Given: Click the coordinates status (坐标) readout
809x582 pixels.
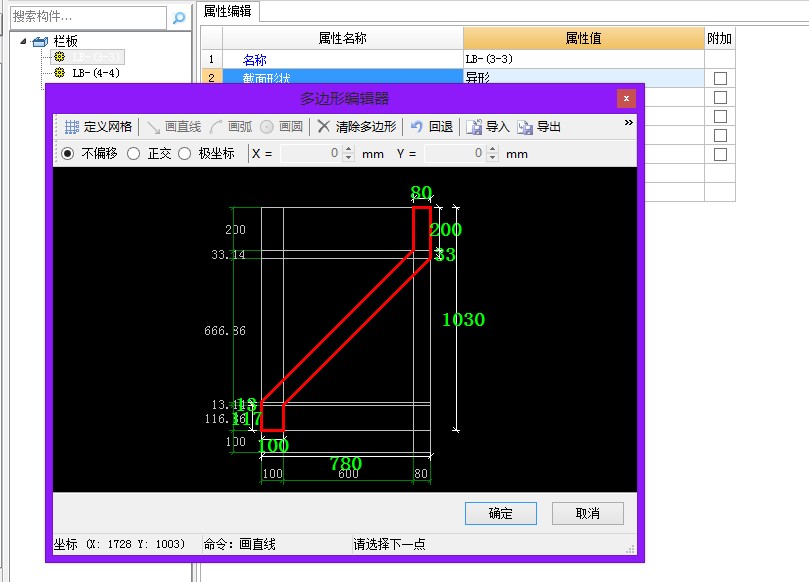Looking at the screenshot, I should click(120, 544).
